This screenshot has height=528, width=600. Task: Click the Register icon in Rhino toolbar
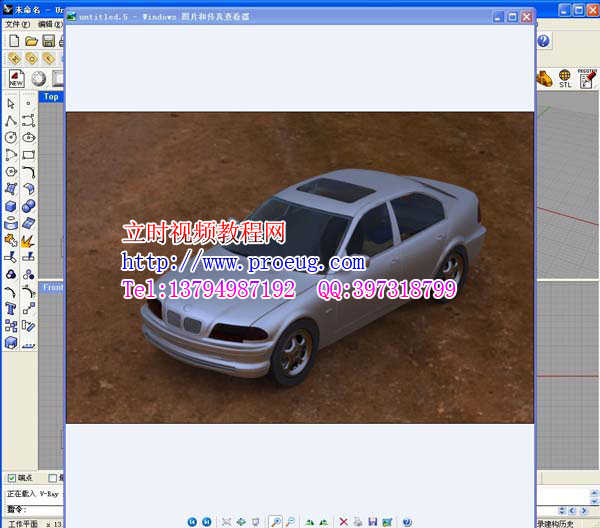587,78
